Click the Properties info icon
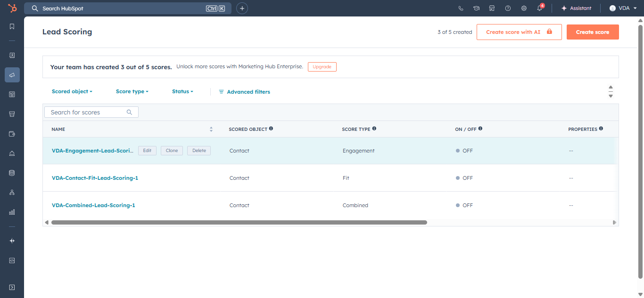The height and width of the screenshot is (298, 644). click(x=601, y=129)
